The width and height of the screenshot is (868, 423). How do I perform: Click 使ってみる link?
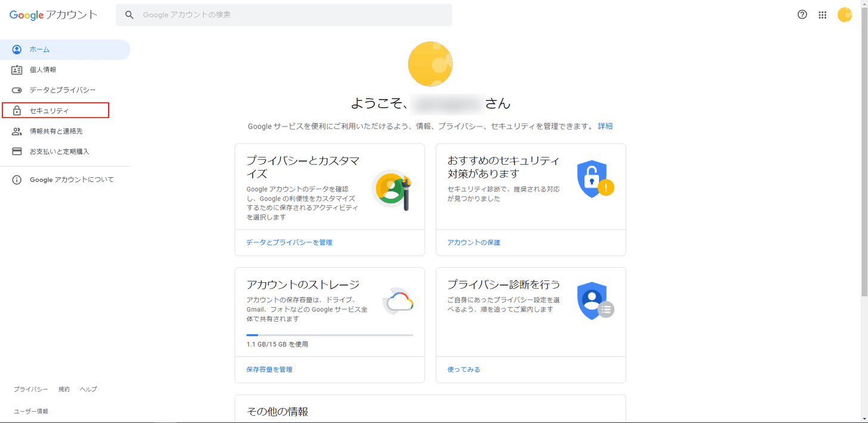464,370
